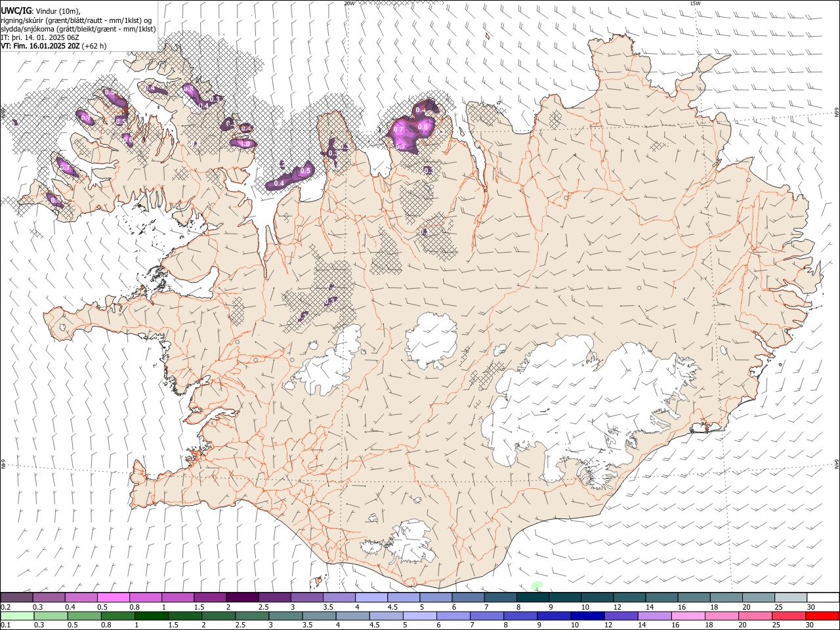Image resolution: width=840 pixels, height=630 pixels.
Task: Click the '1.0' snowfall value on the map
Action: pyautogui.click(x=246, y=144)
